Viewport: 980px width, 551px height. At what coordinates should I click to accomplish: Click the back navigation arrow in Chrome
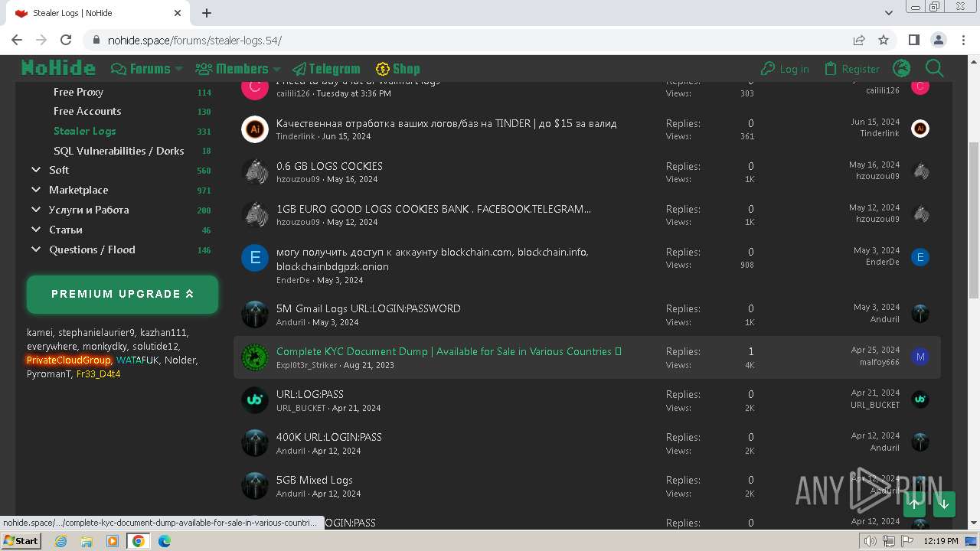pos(17,40)
